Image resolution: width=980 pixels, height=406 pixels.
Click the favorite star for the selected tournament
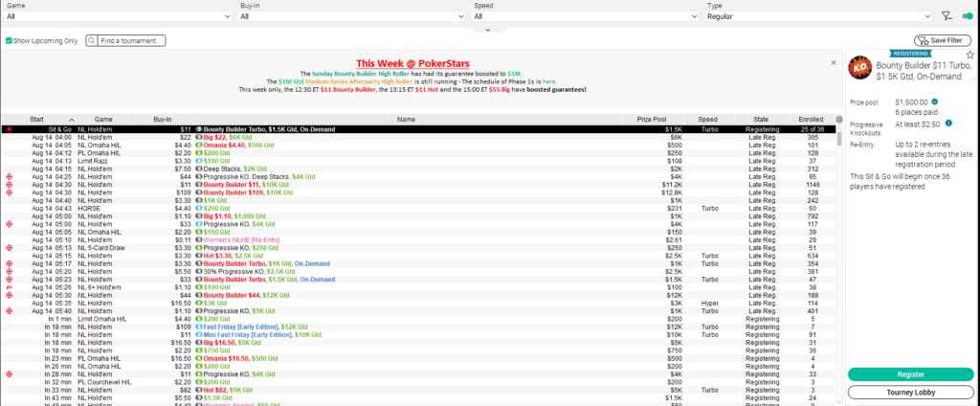click(969, 56)
